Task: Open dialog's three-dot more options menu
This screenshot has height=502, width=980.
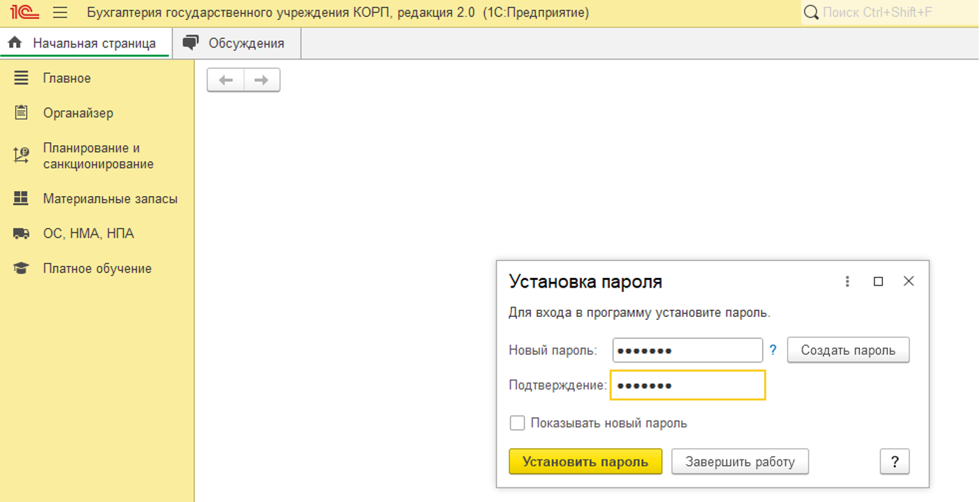Action: click(x=847, y=281)
